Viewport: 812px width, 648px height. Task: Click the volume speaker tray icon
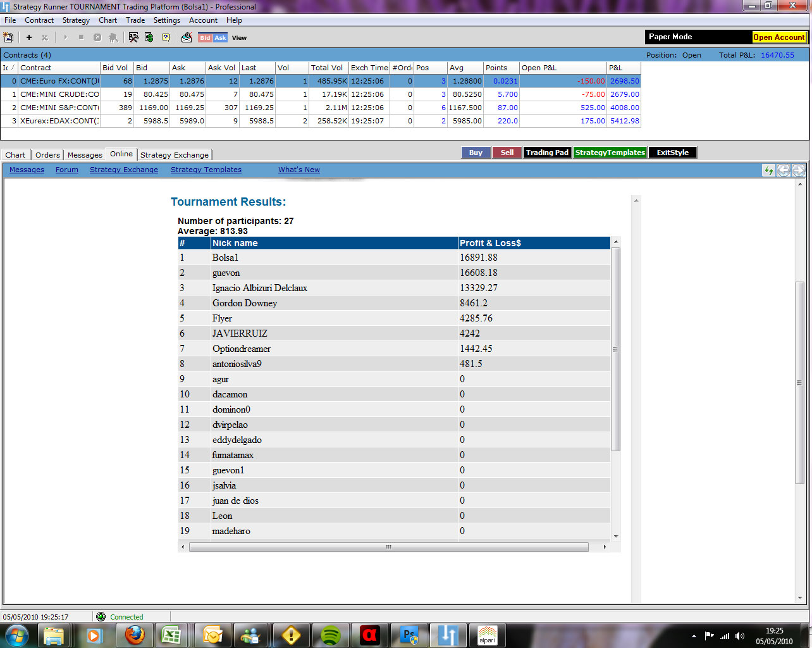click(x=740, y=635)
